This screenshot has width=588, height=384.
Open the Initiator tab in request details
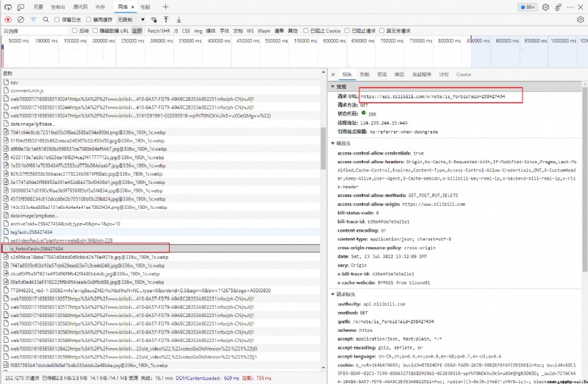[x=422, y=74]
